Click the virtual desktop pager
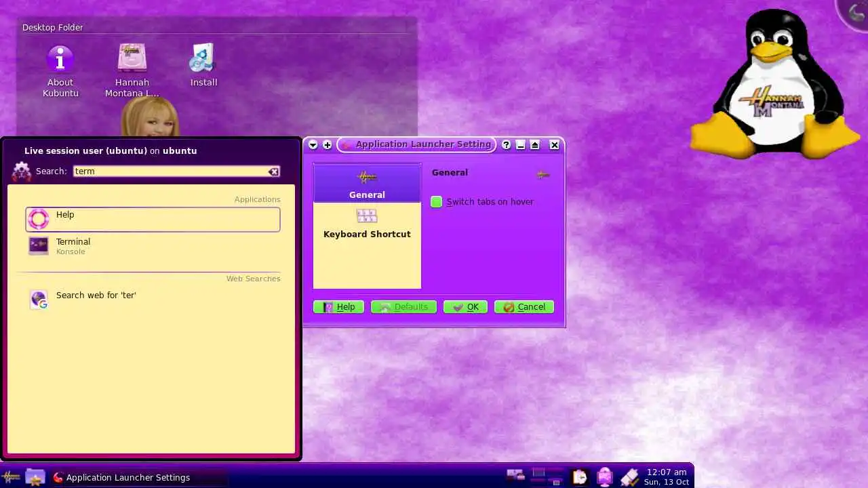 click(x=547, y=476)
